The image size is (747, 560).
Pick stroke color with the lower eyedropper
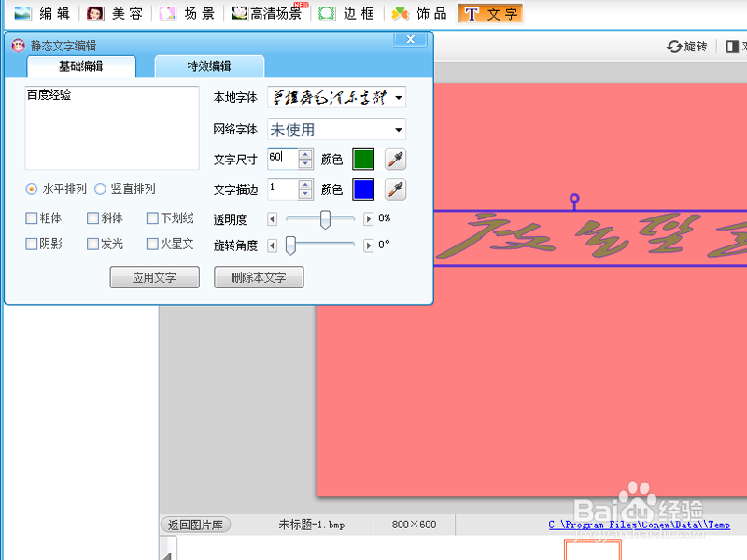click(x=395, y=189)
